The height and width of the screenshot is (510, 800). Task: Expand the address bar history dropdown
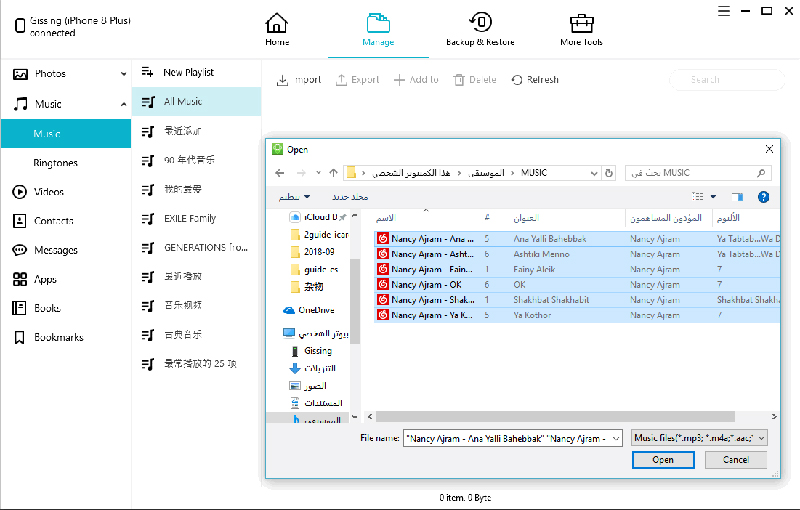point(594,173)
